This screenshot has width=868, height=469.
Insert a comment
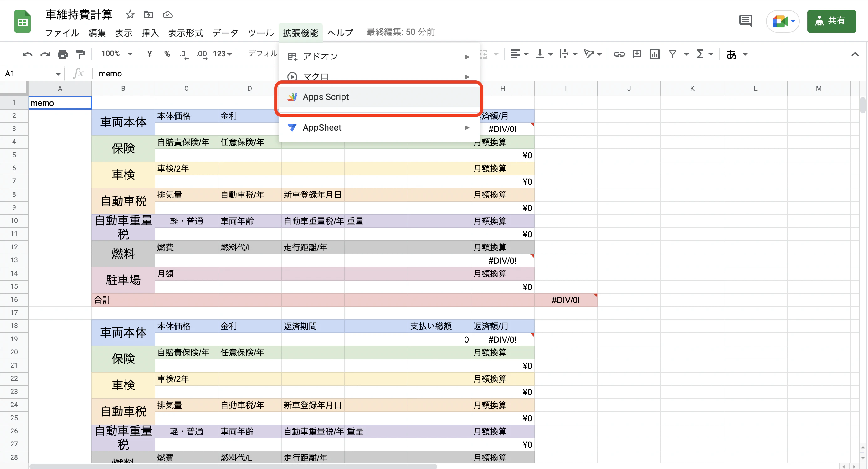tap(637, 54)
